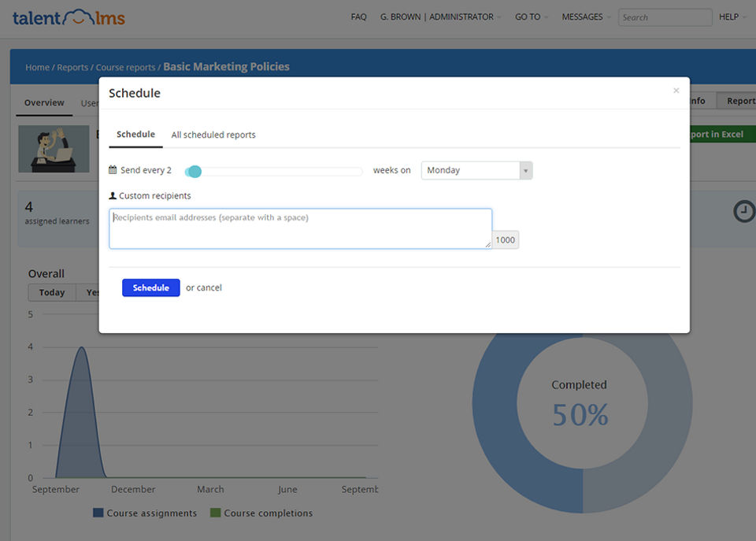Click the course thumbnail image

(54, 149)
